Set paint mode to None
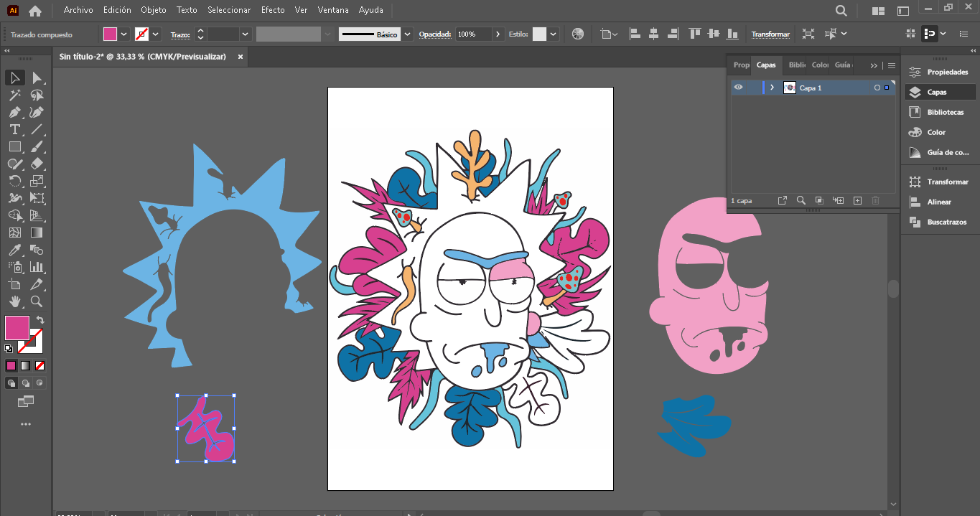This screenshot has height=516, width=980. 40,365
